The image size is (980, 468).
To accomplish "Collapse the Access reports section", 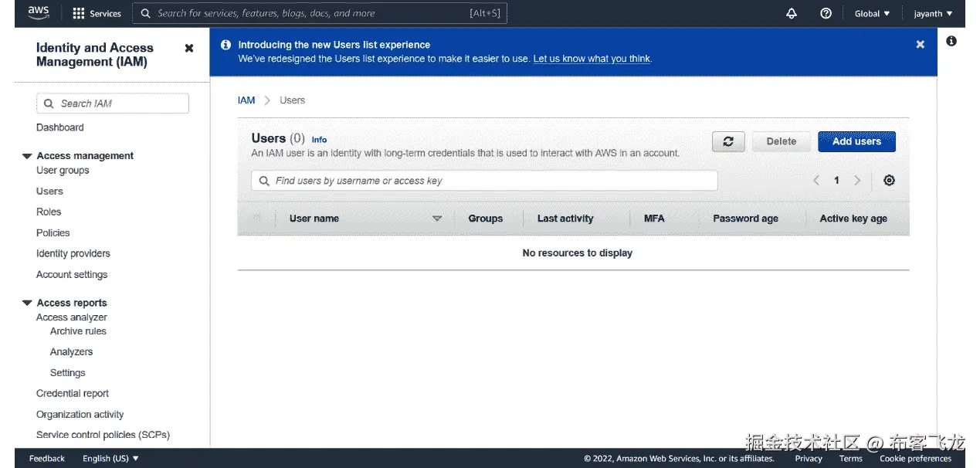I will click(27, 304).
